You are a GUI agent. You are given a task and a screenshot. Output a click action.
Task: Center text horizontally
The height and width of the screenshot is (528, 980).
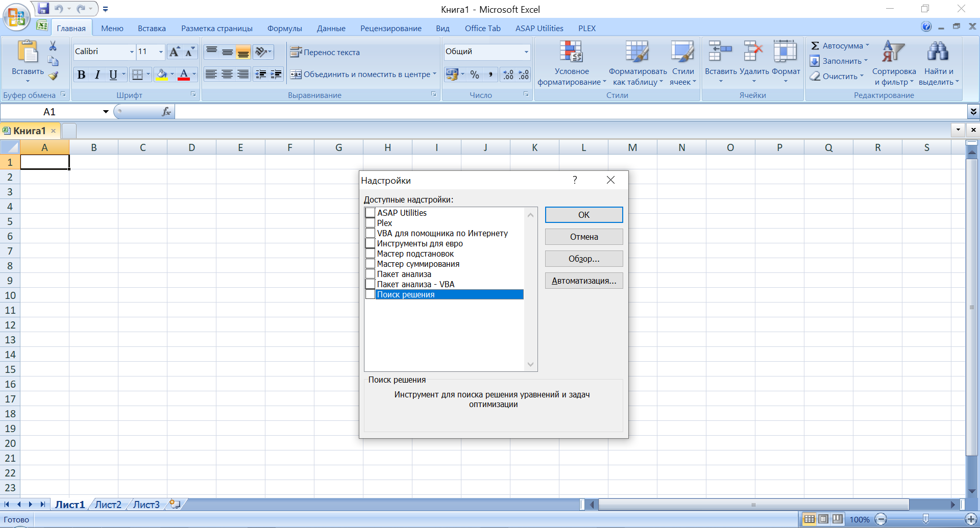coord(227,74)
